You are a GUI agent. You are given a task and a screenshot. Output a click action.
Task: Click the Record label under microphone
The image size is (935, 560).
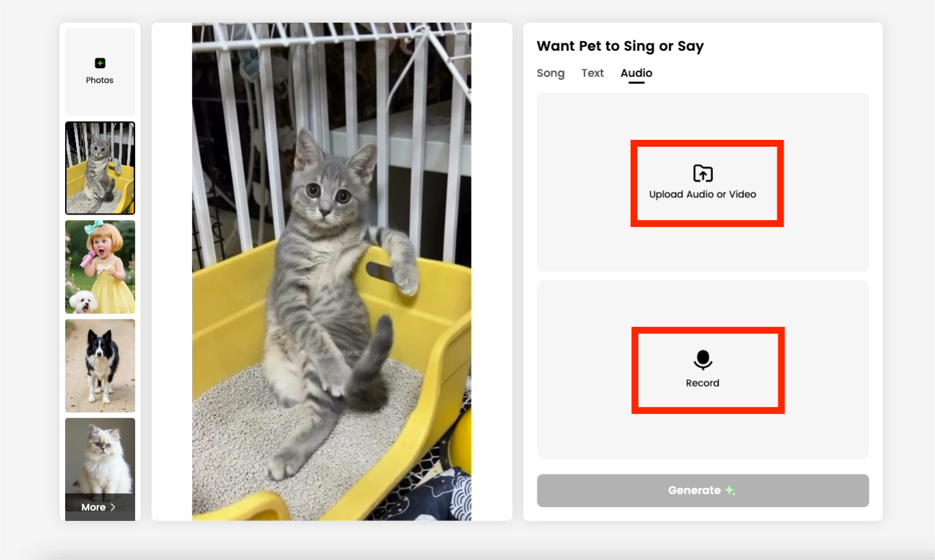(x=703, y=383)
